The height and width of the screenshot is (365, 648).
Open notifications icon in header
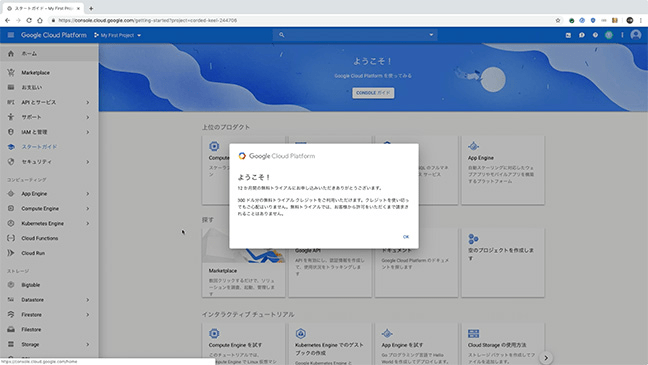[609, 35]
